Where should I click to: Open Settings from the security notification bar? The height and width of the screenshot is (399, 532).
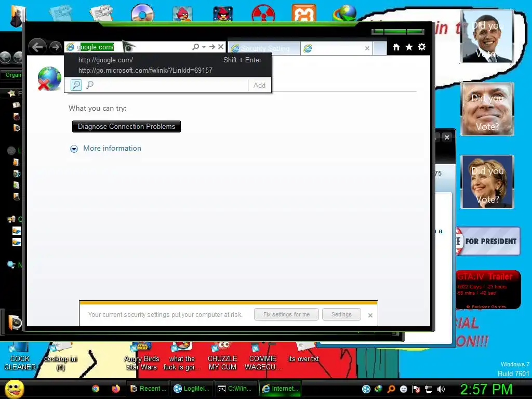coord(341,314)
